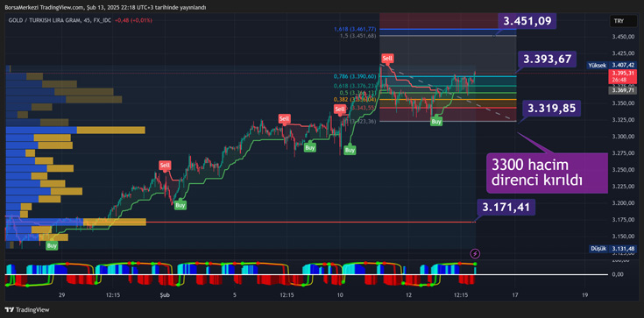Image resolution: width=644 pixels, height=318 pixels.
Task: Click the purple lightning bolt icon
Action: (475, 253)
